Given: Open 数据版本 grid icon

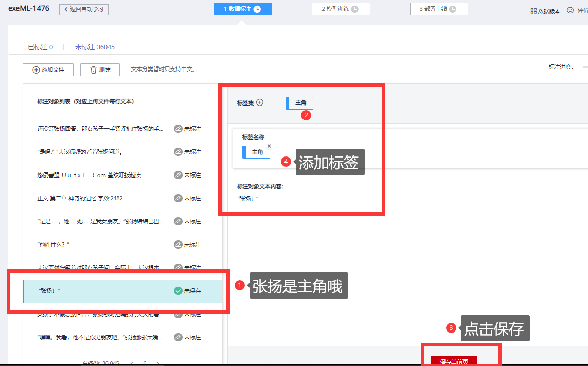Looking at the screenshot, I should [533, 11].
